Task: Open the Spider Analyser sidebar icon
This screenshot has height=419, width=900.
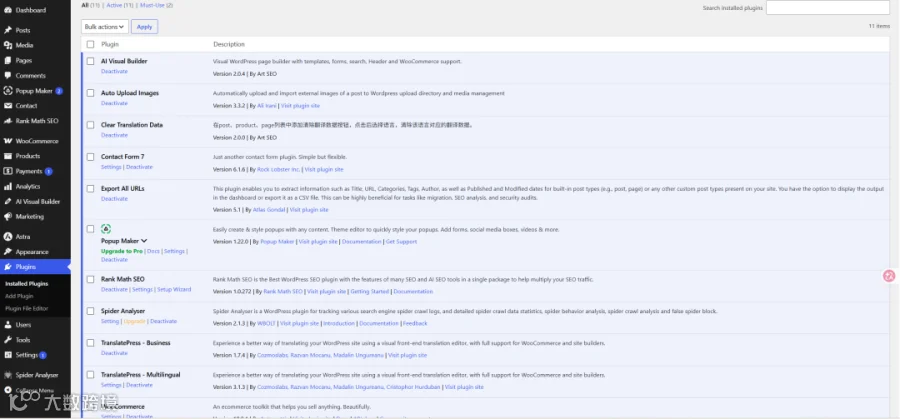Action: [7, 375]
